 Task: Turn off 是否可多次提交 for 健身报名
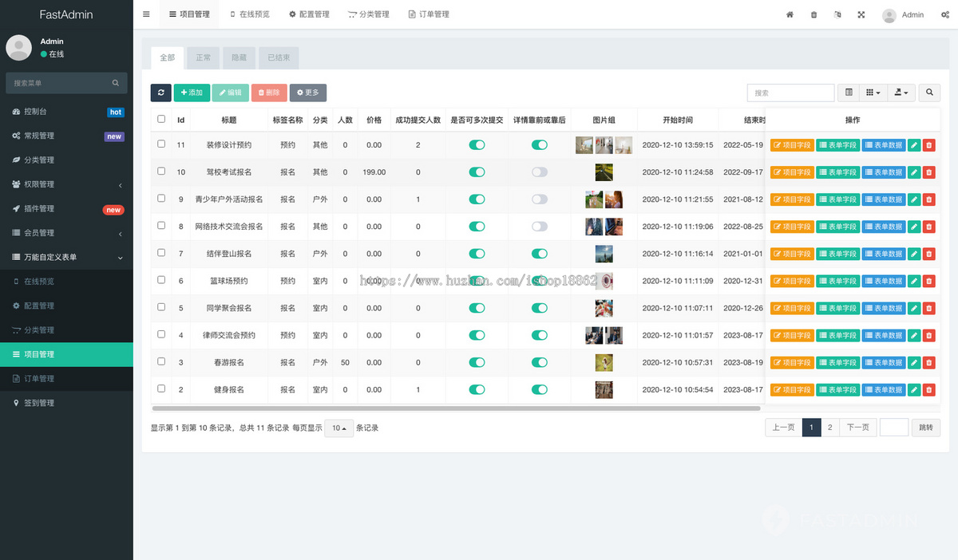coord(477,389)
